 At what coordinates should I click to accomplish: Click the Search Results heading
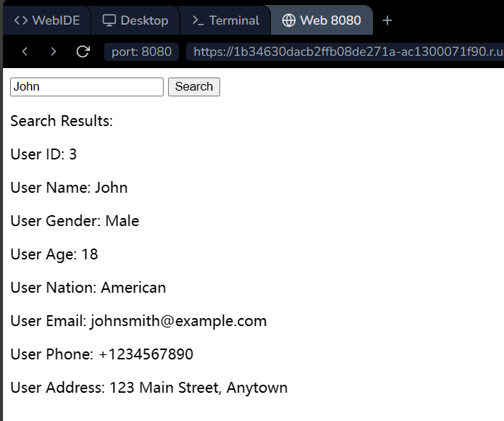[62, 121]
